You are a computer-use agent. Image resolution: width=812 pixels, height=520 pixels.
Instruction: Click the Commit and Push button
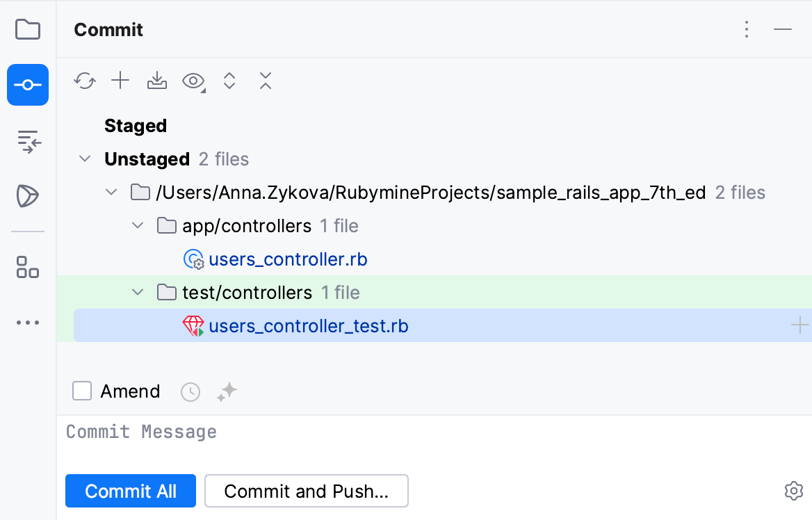306,491
